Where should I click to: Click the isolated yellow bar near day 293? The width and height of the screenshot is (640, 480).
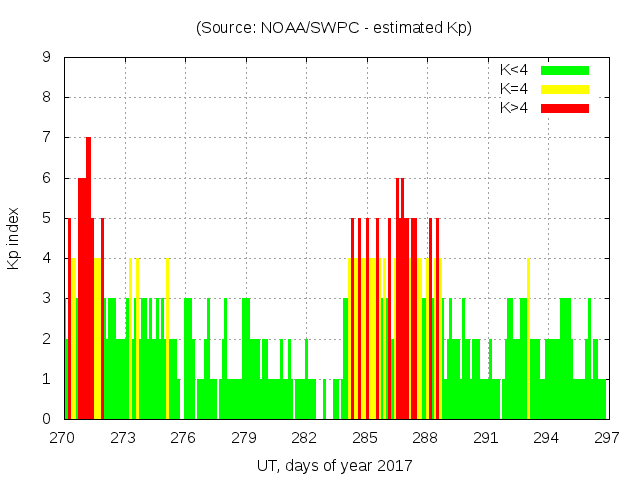pyautogui.click(x=528, y=340)
